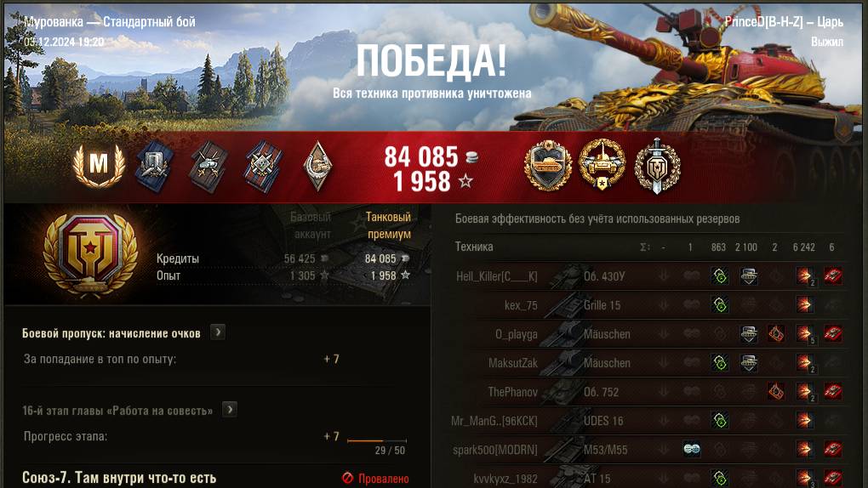Click the stage progress bar 29 / 50
The image size is (868, 488).
pos(376,441)
